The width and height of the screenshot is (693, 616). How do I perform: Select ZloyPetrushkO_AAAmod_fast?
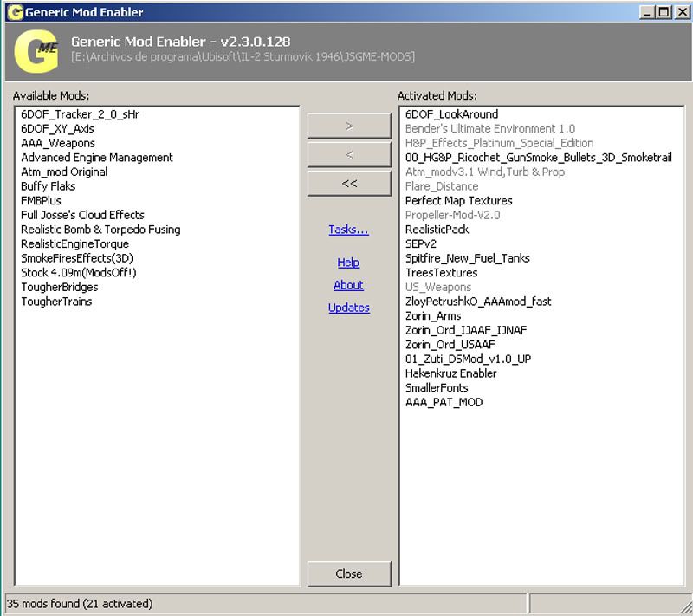pos(478,302)
